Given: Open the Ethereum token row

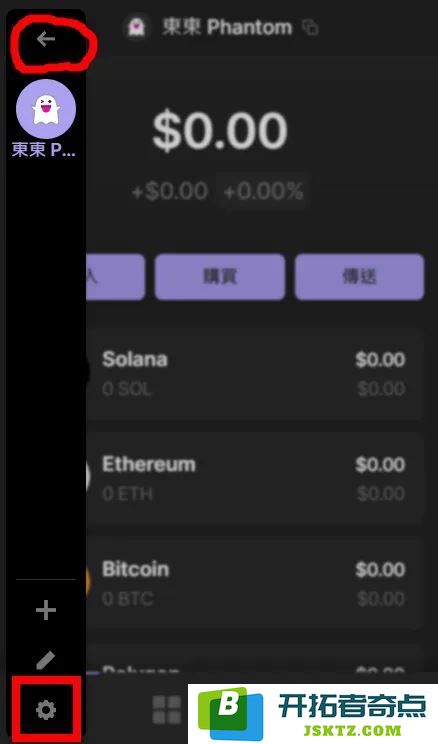Looking at the screenshot, I should tap(255, 478).
